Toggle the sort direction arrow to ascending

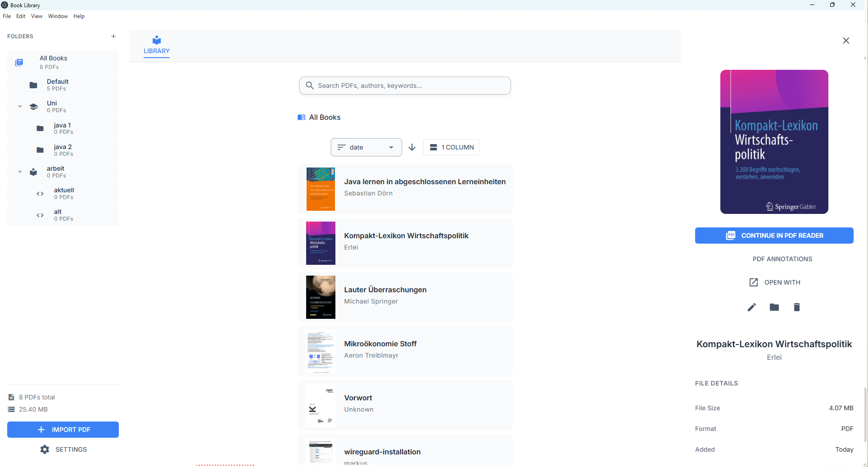pos(411,147)
